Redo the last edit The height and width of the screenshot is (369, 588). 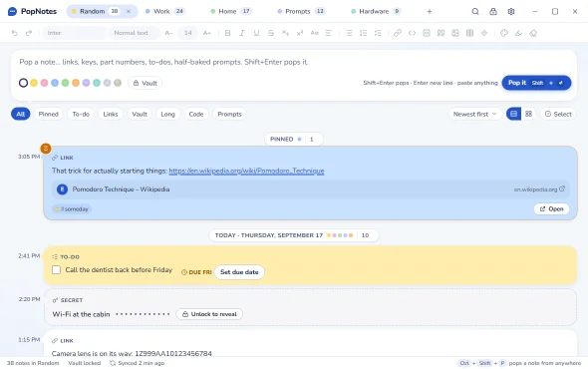(29, 33)
